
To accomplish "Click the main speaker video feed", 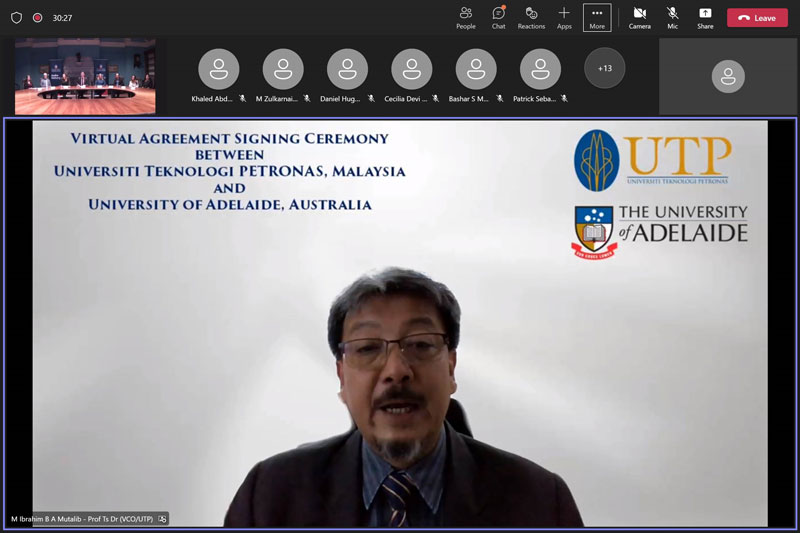I will (x=400, y=324).
